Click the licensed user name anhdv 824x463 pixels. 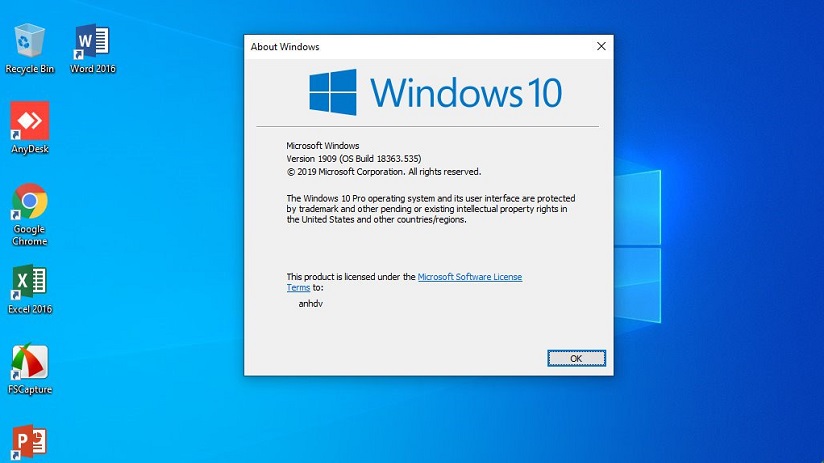310,303
